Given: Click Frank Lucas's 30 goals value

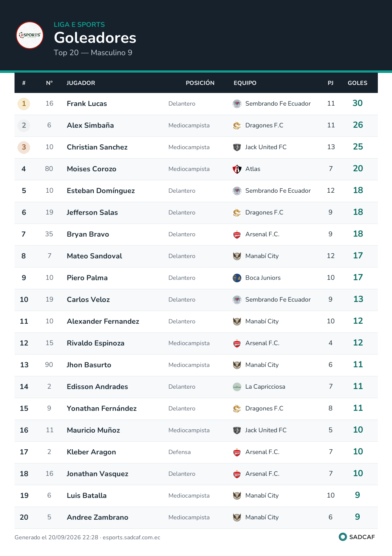Looking at the screenshot, I should click(x=358, y=103).
